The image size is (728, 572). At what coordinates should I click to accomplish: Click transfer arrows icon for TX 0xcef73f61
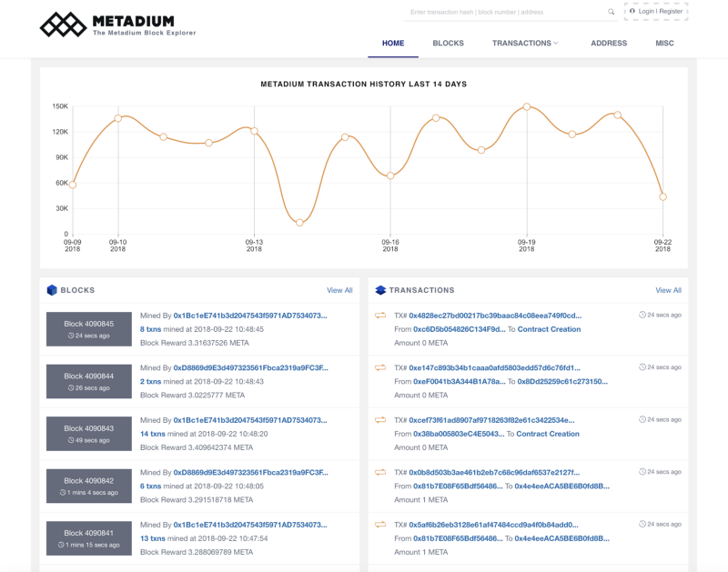pyautogui.click(x=380, y=420)
